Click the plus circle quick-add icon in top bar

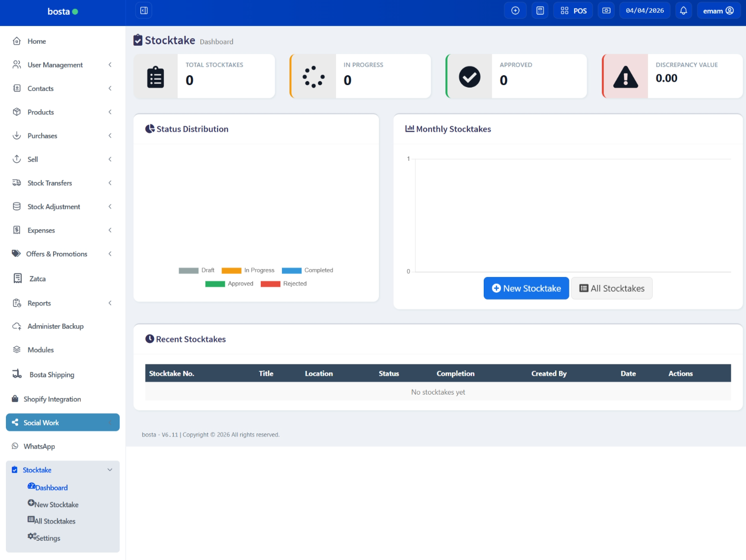(x=515, y=11)
